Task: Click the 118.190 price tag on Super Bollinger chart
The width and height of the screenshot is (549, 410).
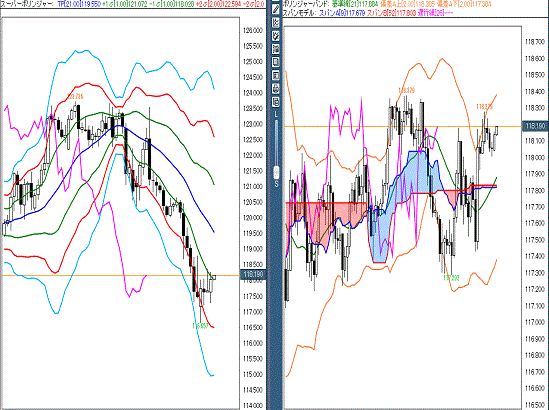Action: tap(253, 274)
